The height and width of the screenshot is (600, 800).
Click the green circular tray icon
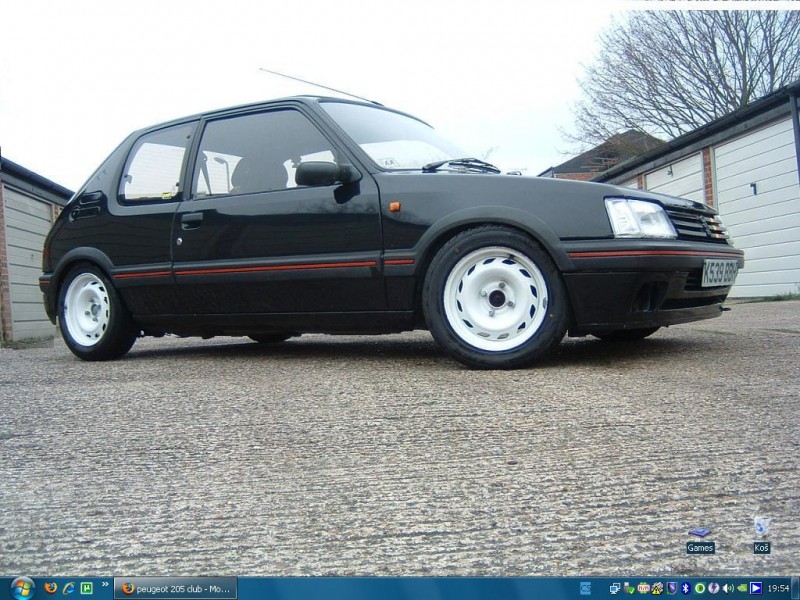point(699,588)
